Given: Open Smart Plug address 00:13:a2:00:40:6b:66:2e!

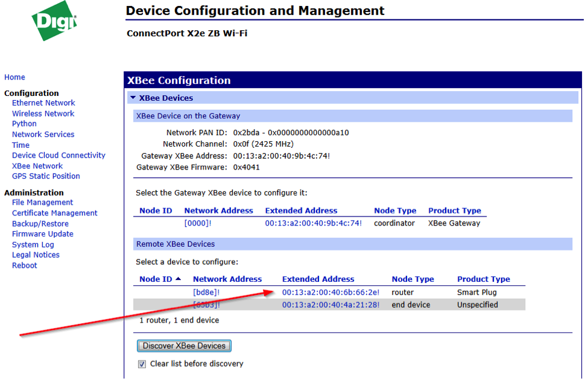Looking at the screenshot, I should 330,292.
